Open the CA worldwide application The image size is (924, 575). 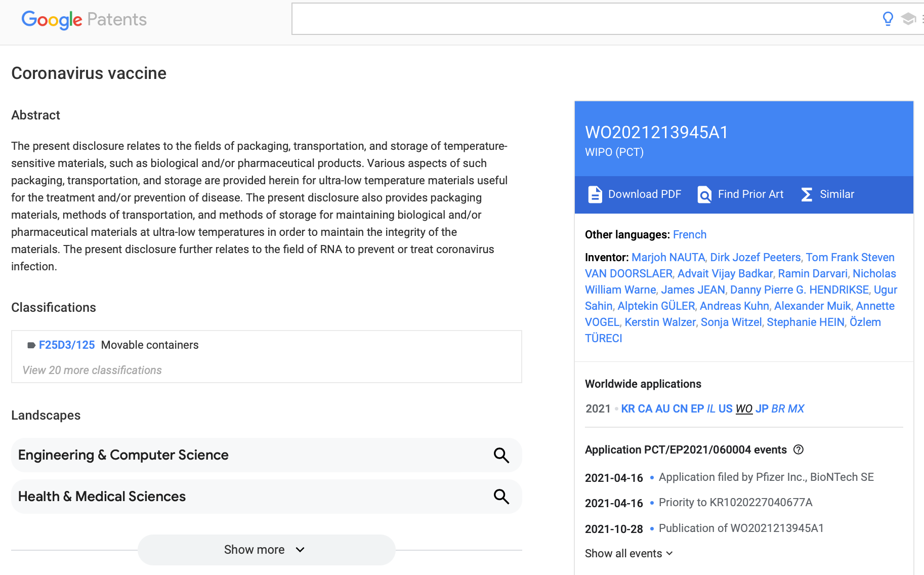coord(645,408)
